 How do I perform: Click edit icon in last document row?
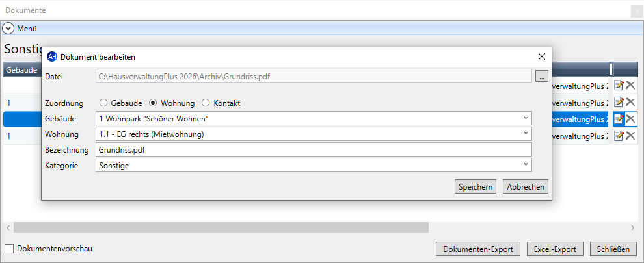pos(619,136)
